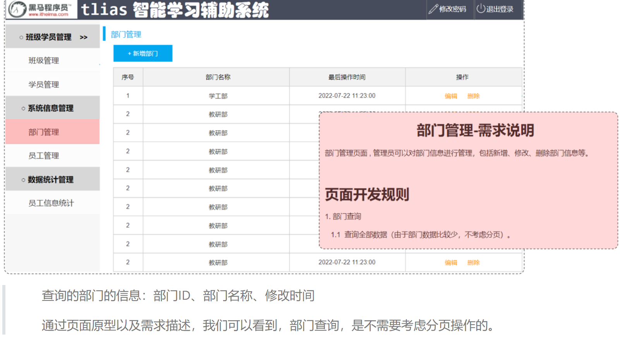
Task: Collapse the 数据统计管理 section header
Action: pos(53,179)
